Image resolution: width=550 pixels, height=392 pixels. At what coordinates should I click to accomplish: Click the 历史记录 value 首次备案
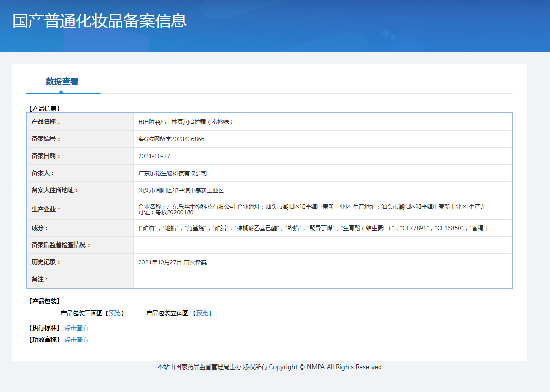[172, 262]
